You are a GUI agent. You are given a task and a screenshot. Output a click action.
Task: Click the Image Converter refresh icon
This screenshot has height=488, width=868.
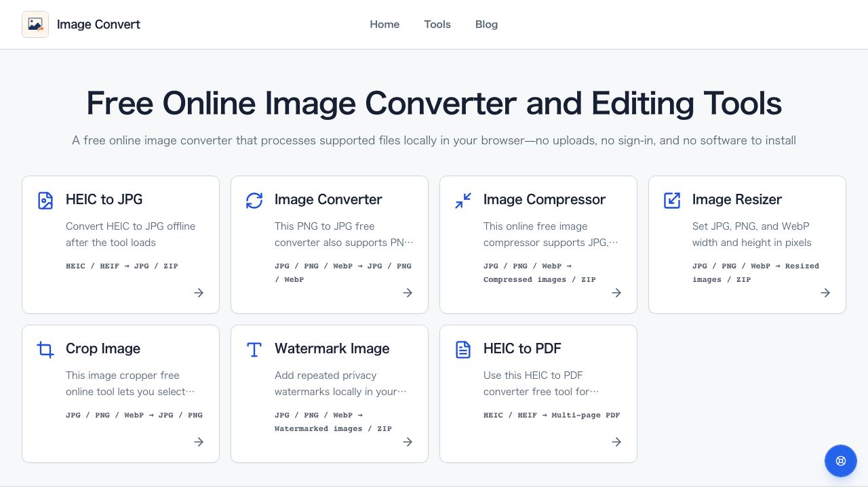click(254, 201)
